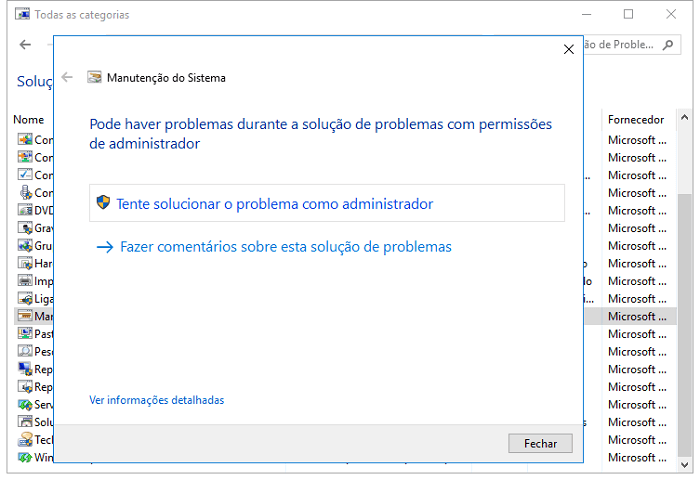Viewport: 700px width, 480px height.
Task: Sort by Nome column header
Action: 29,120
